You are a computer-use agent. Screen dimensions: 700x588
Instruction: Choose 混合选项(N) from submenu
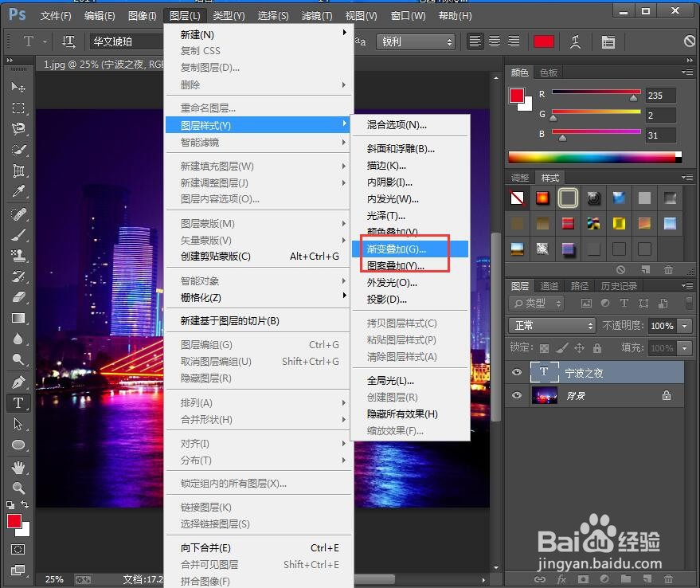(x=410, y=124)
